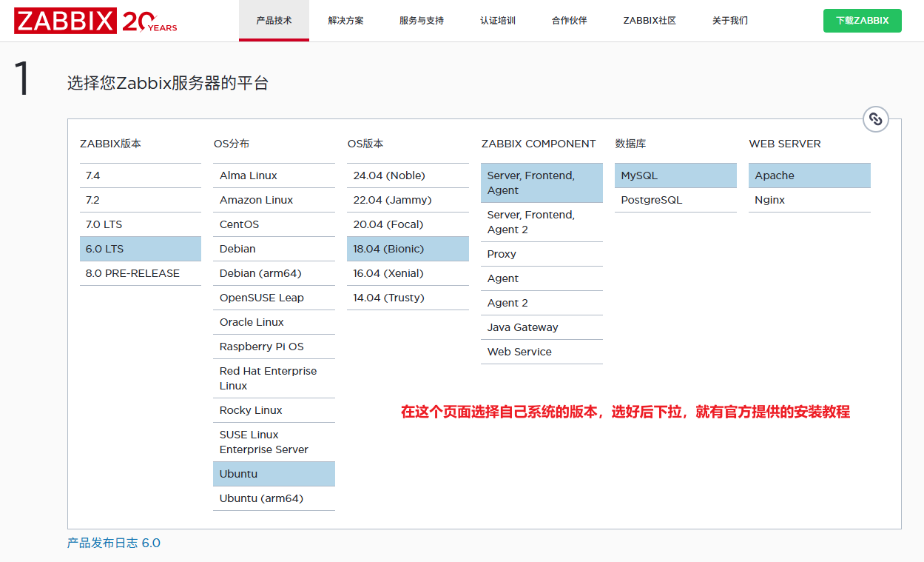Viewport: 924px width, 562px height.
Task: Select Server, Frontend, Agent 2 component
Action: coord(542,222)
